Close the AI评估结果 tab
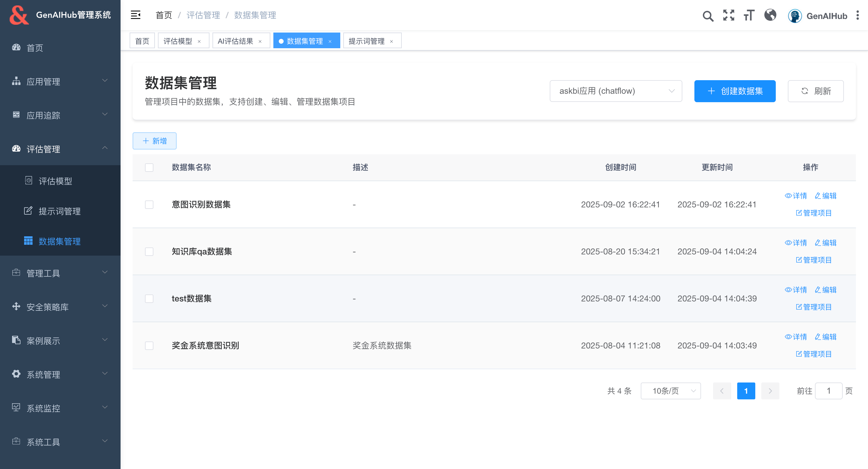The width and height of the screenshot is (868, 469). click(260, 41)
